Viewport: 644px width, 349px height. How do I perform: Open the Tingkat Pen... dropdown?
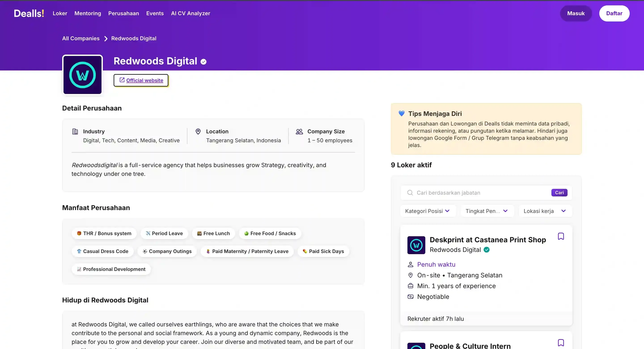click(x=487, y=211)
